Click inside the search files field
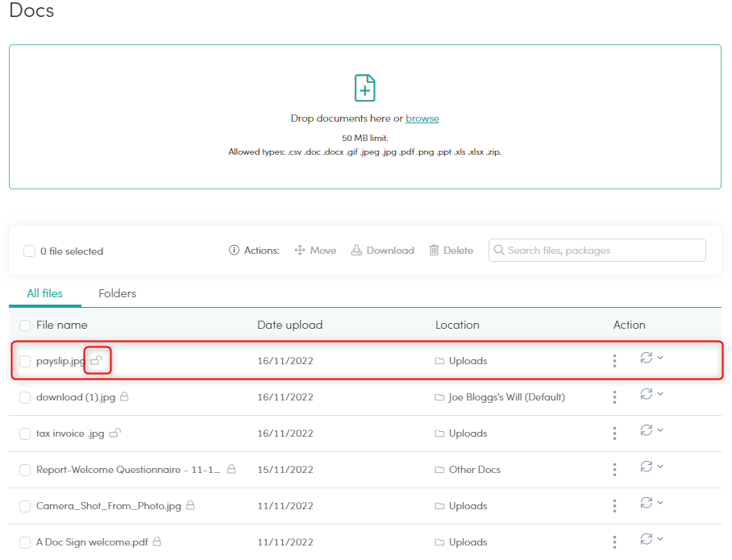Screen dimensions: 732x560 (x=597, y=250)
